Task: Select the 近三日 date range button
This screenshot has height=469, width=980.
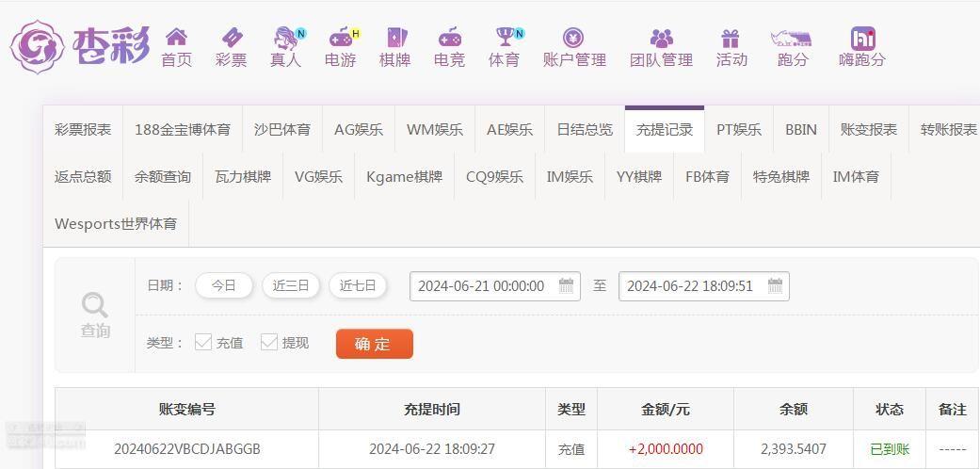Action: pos(291,285)
